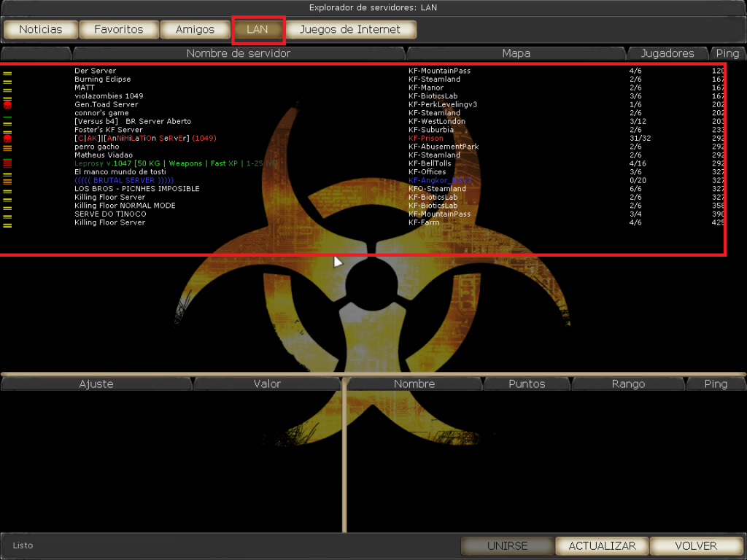
Task: Select green 'Leprosy v.1047' server entry
Action: coord(176,163)
